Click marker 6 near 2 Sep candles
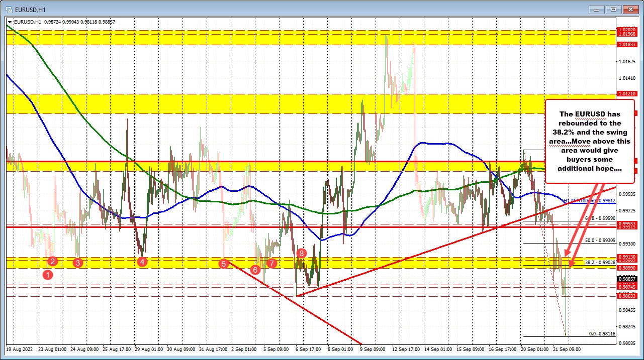Image resolution: width=644 pixels, height=360 pixels. [x=255, y=270]
